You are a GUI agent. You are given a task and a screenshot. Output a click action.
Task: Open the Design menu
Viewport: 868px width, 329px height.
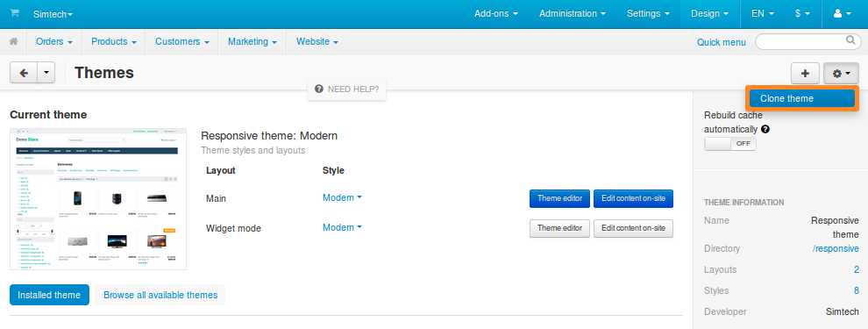710,14
